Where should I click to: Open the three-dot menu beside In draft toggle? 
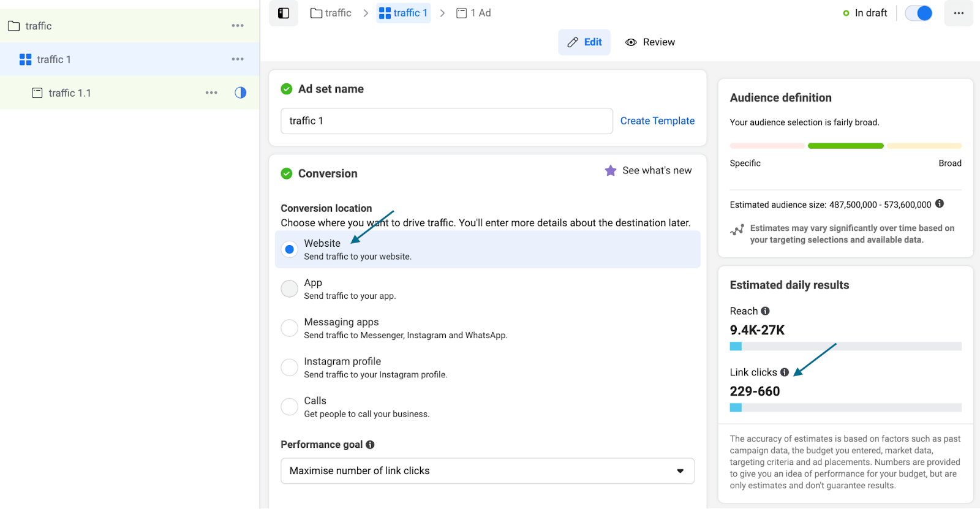tap(959, 13)
